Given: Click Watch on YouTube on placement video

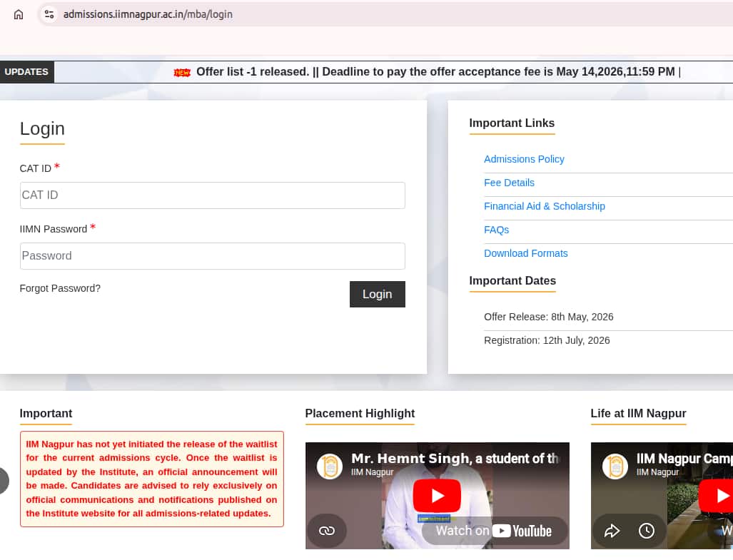Looking at the screenshot, I should click(494, 531).
